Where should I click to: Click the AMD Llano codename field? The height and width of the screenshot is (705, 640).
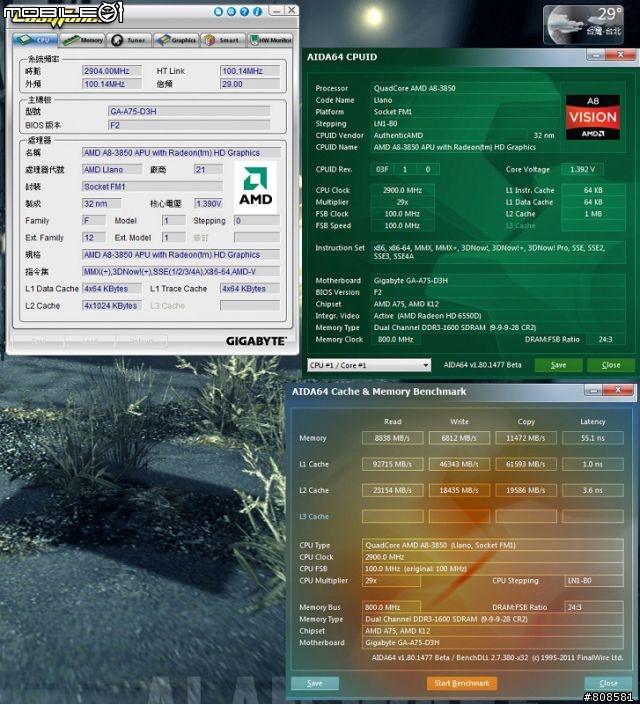pos(112,170)
